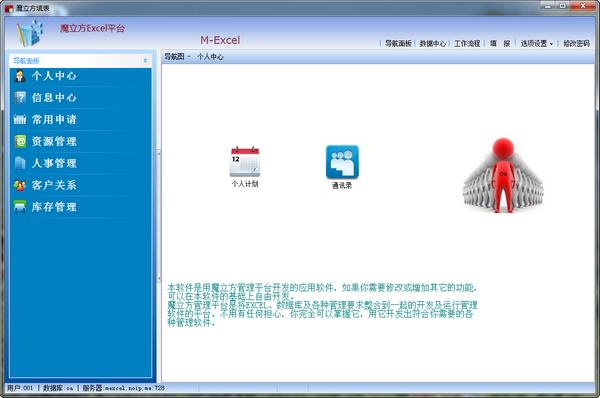
Task: Open the 个人计划 calendar icon
Action: coord(245,162)
